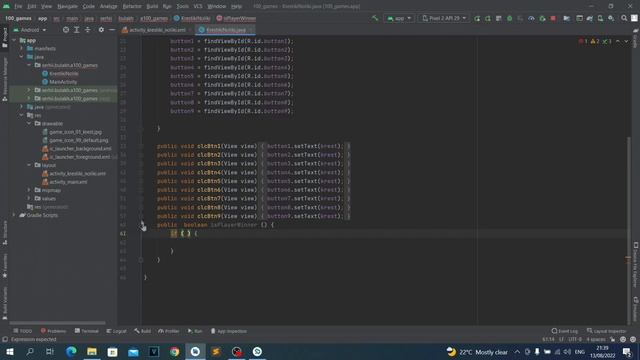This screenshot has width=640, height=360.
Task: Click the Collapse All icon in Project panel
Action: click(x=88, y=30)
